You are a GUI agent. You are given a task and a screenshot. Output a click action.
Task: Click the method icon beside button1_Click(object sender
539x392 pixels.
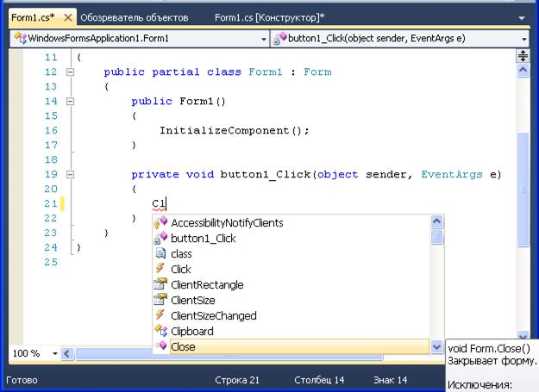(x=279, y=38)
